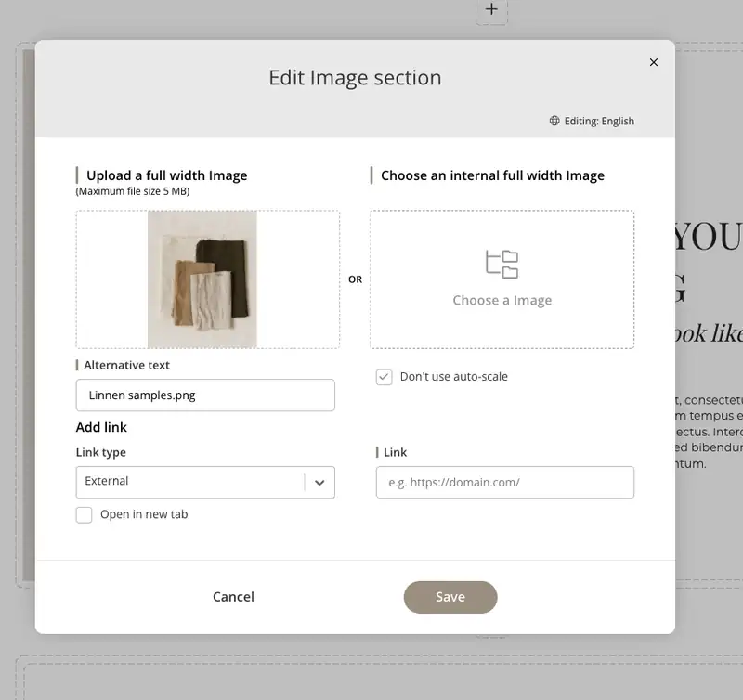
Task: Click the plus add-section icon above the dialog
Action: (x=491, y=9)
